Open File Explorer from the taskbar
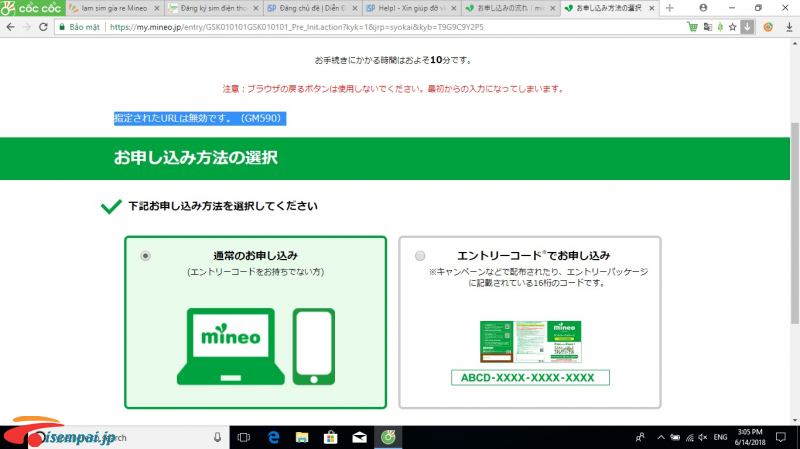This screenshot has width=800, height=449. pos(302,437)
